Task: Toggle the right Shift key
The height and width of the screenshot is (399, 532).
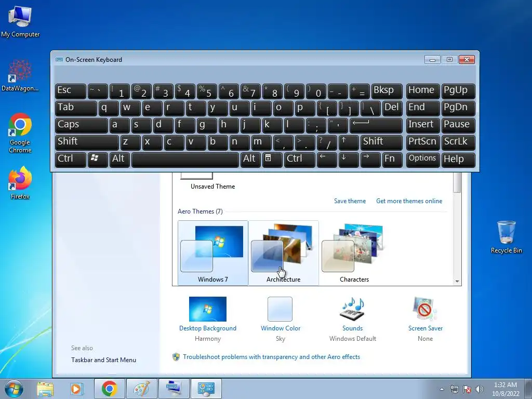Action: [x=381, y=142]
